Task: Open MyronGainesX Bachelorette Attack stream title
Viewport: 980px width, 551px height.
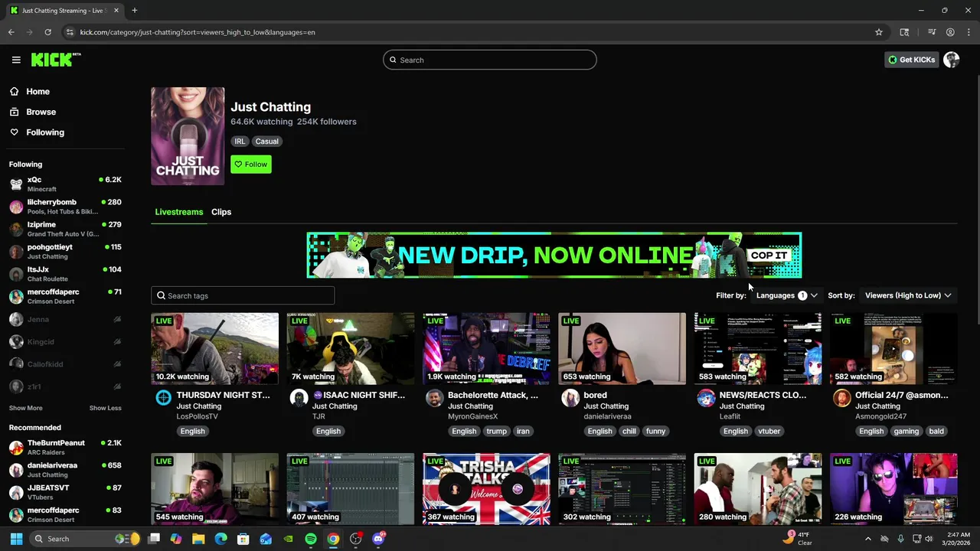Action: pyautogui.click(x=493, y=396)
